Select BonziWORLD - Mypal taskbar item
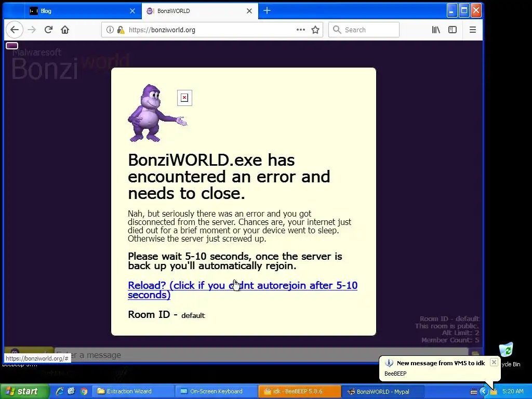 pos(383,391)
